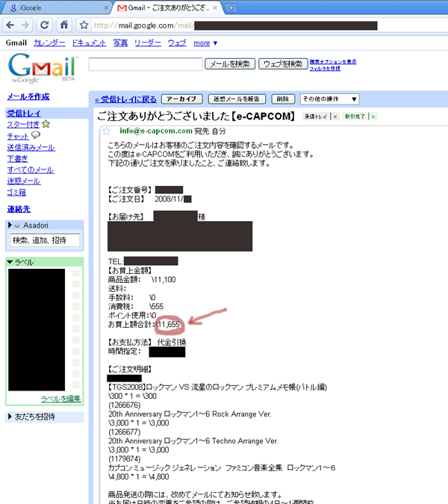
Task: Click the ファミコン音楽全集 ロックマン1〜6 item line
Action: coord(222,467)
